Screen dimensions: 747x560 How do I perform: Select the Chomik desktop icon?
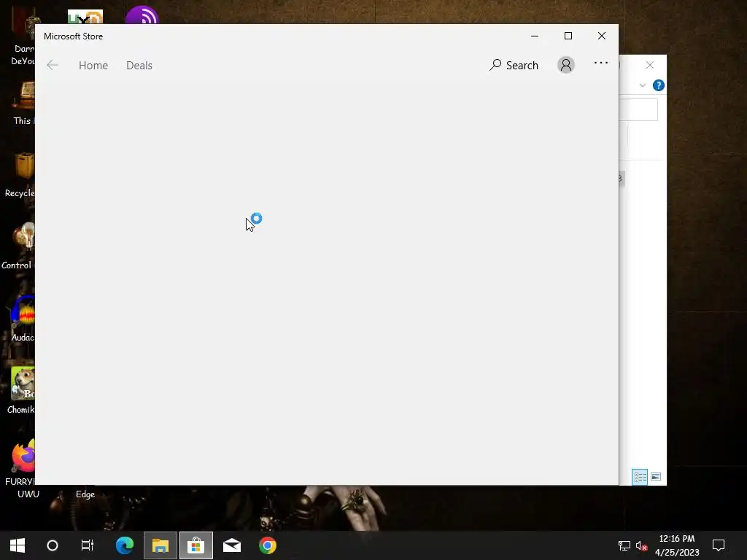click(21, 391)
